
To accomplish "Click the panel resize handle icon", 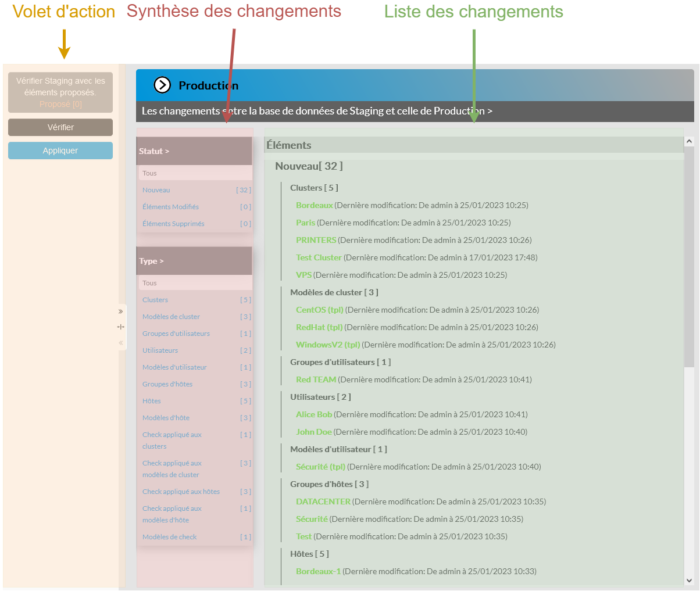I will point(121,327).
